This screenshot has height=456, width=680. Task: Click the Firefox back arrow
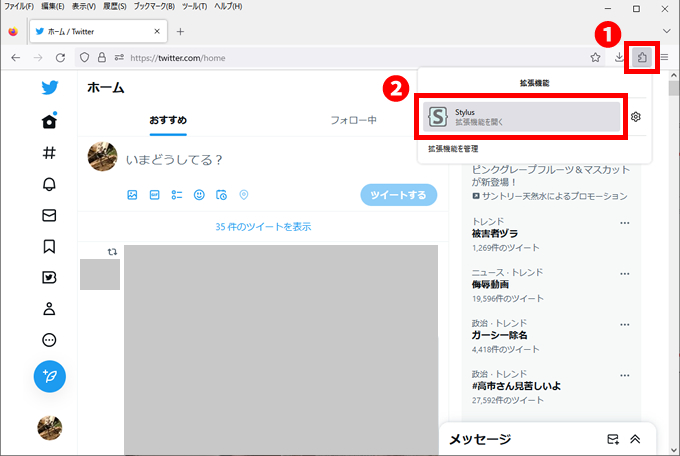16,58
